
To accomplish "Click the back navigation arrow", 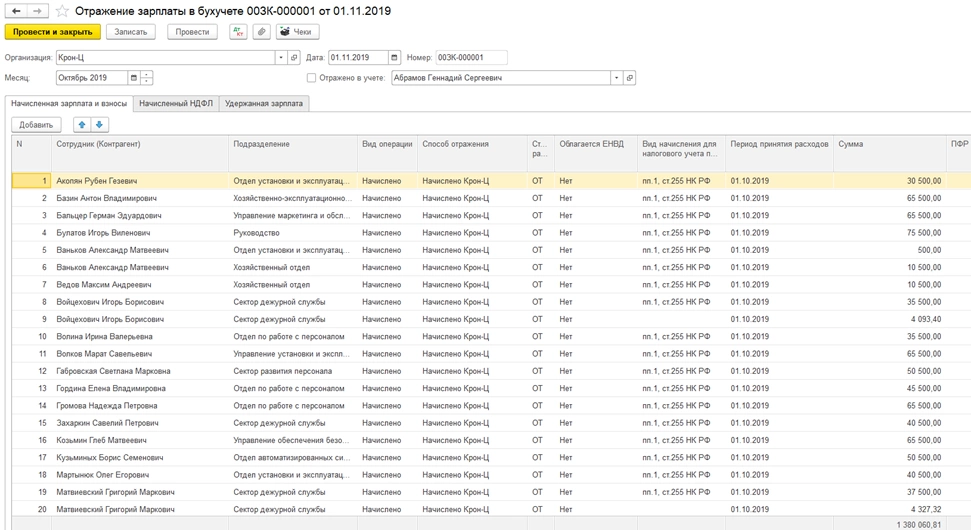I will [16, 11].
